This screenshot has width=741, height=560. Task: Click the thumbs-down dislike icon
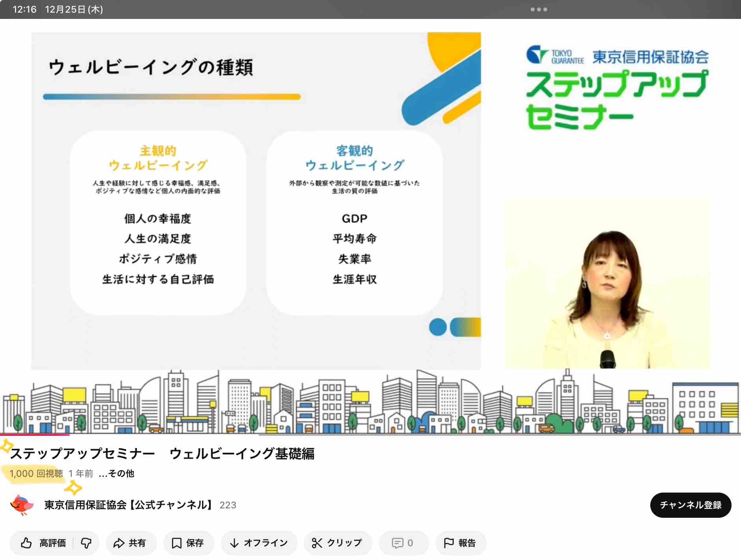(x=86, y=543)
